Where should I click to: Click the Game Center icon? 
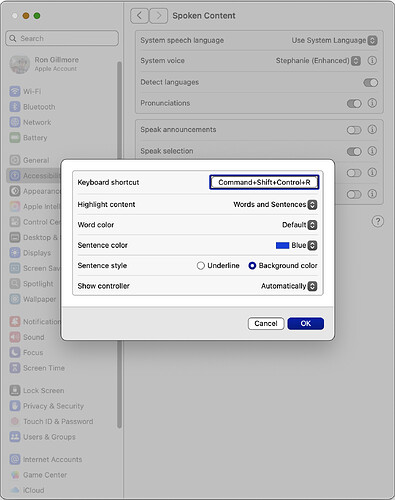point(15,475)
